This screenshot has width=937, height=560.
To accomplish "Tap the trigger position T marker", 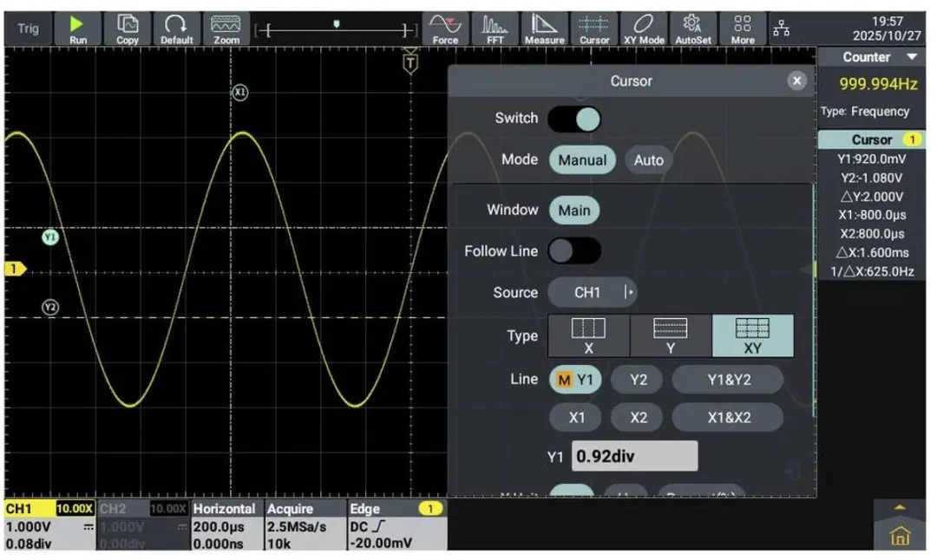I will click(410, 62).
